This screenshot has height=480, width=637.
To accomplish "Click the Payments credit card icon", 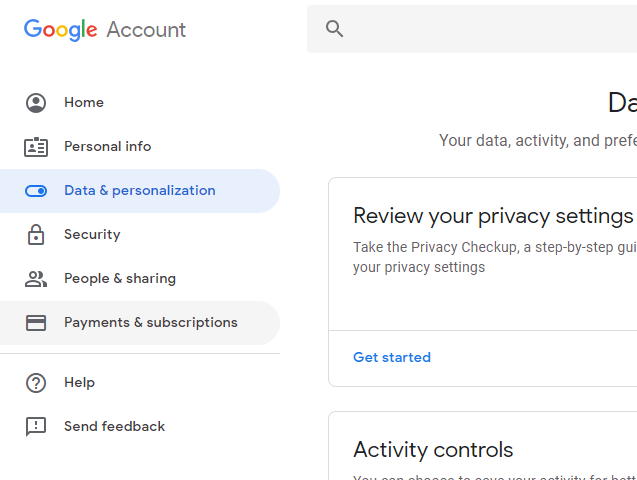I will [x=36, y=323].
